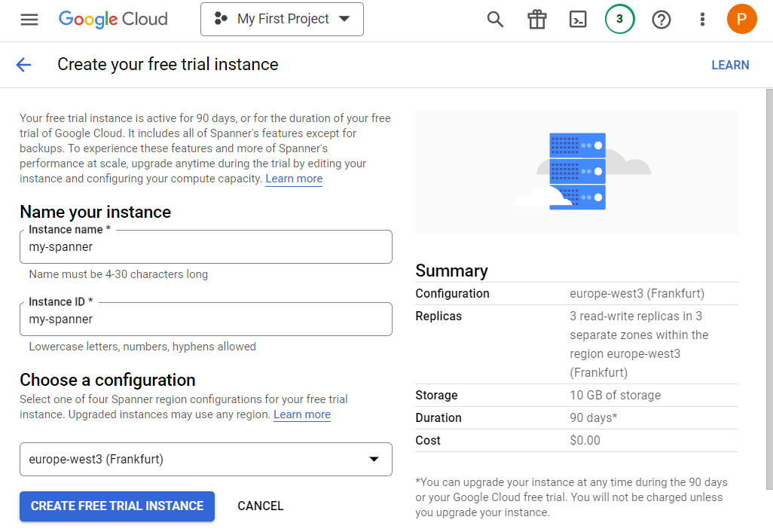Select the upgrade footnote starting '*You can upgrade'
The width and height of the screenshot is (773, 532).
pos(571,497)
